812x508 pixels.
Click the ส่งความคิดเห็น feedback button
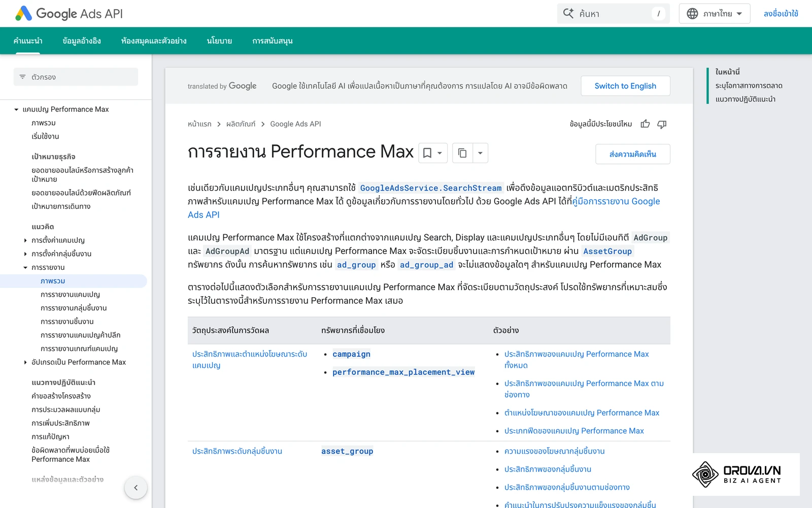[x=633, y=154]
